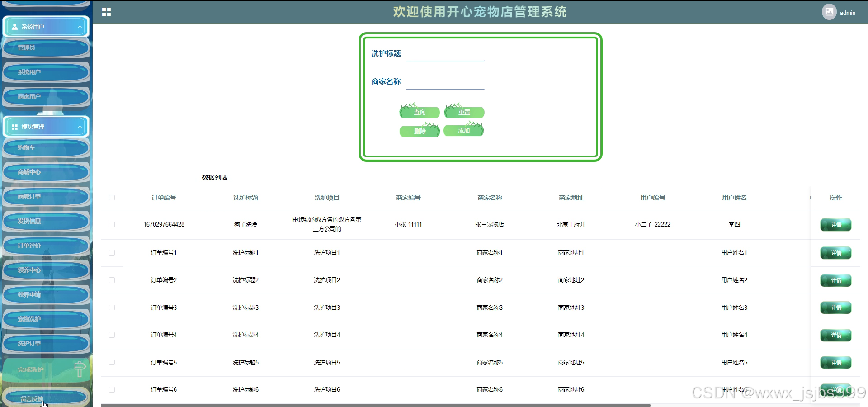This screenshot has width=868, height=407.
Task: Click the cell 小张-11111
Action: click(x=408, y=225)
